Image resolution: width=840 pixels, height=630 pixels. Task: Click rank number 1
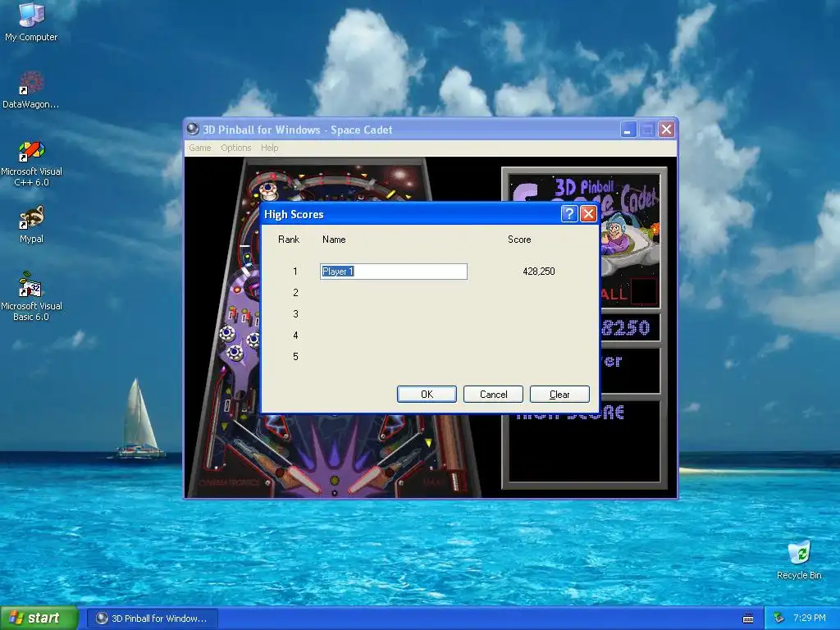point(295,272)
